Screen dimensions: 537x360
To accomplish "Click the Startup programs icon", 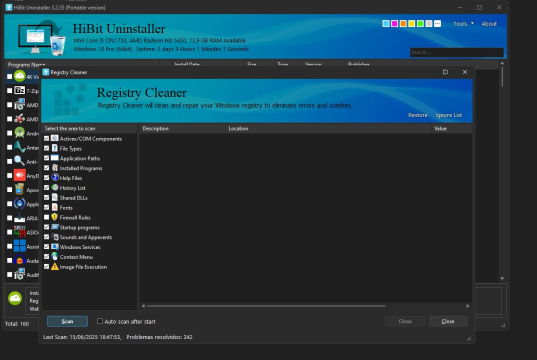I will point(55,227).
